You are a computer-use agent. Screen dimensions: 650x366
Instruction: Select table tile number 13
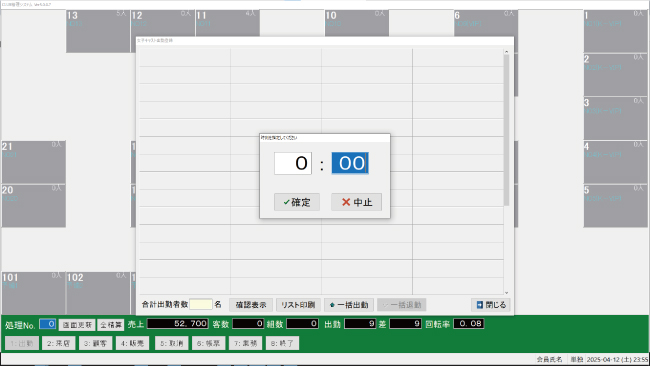coord(98,31)
